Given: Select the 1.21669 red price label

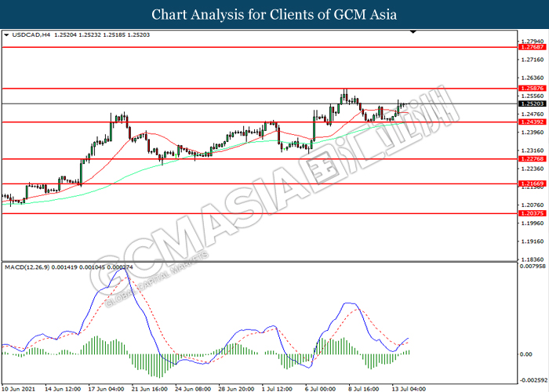Looking at the screenshot, I should coord(533,183).
